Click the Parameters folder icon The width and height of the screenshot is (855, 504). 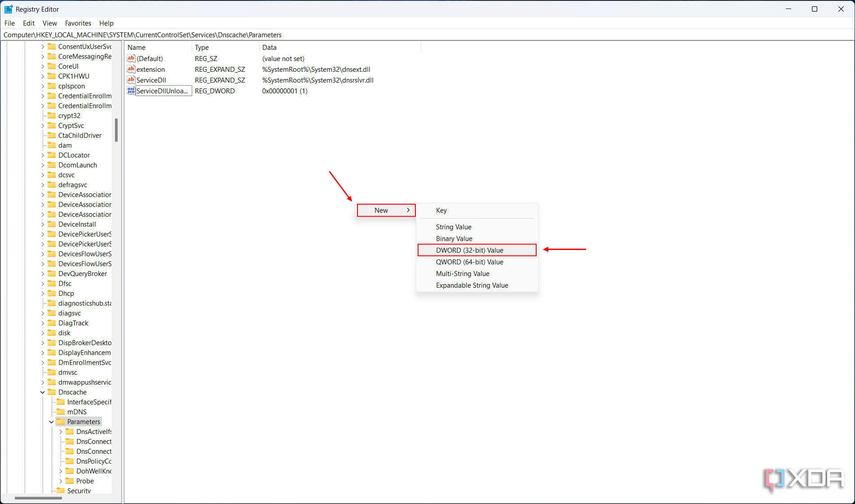click(x=61, y=421)
